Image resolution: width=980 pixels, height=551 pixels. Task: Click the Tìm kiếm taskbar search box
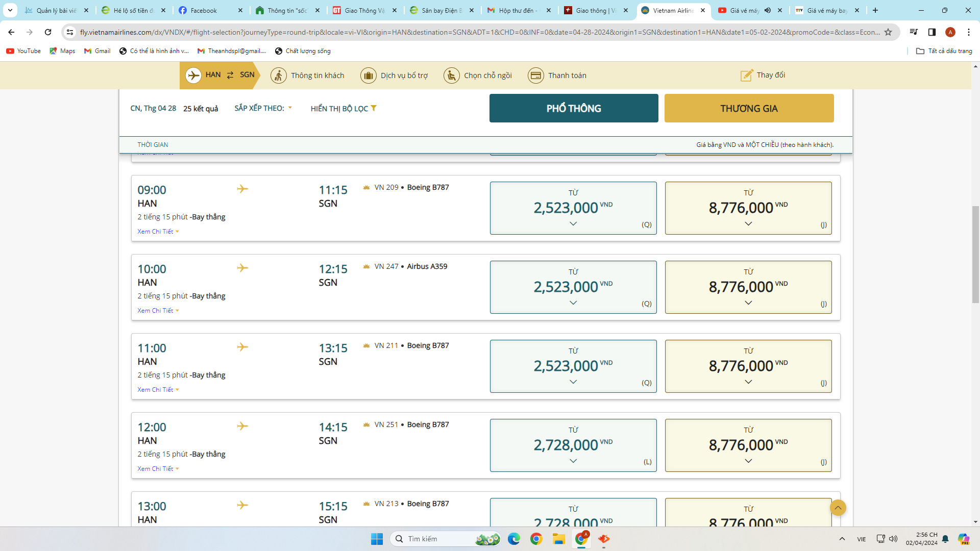[x=446, y=539]
